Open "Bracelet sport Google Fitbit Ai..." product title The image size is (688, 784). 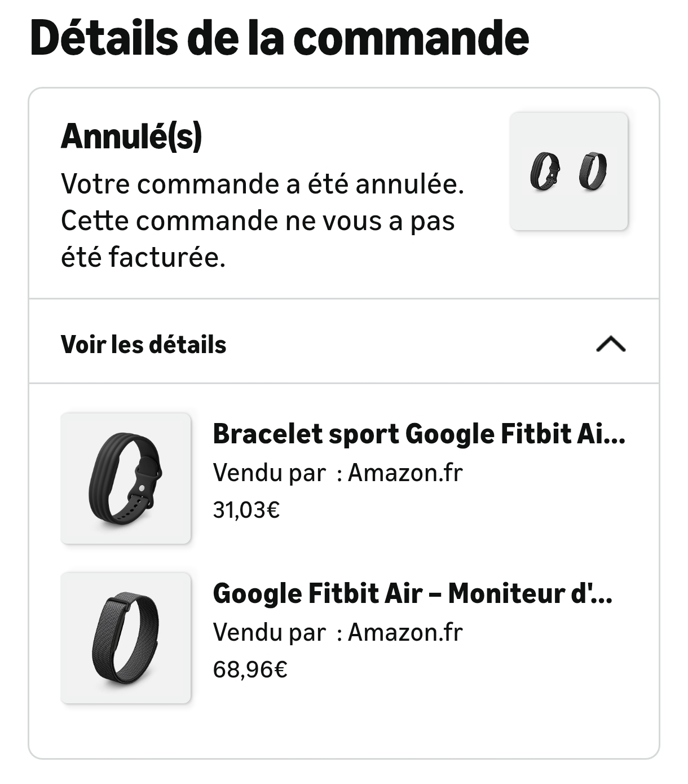(x=419, y=434)
